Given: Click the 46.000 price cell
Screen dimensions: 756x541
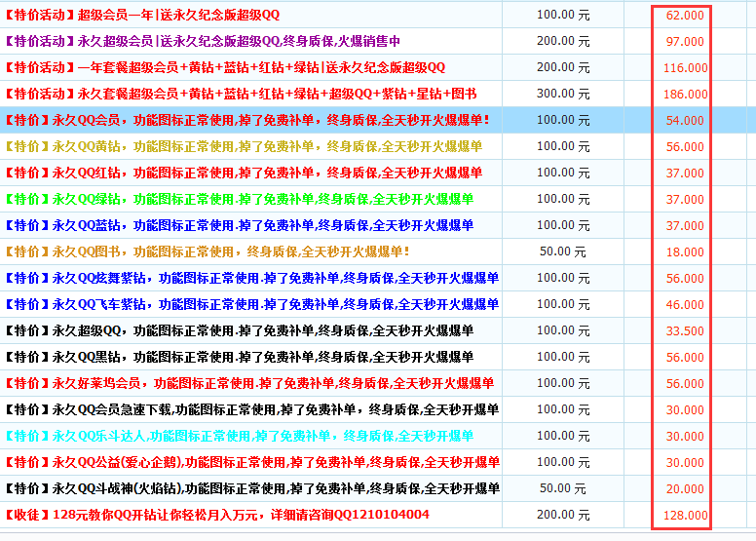Looking at the screenshot, I should [x=685, y=304].
